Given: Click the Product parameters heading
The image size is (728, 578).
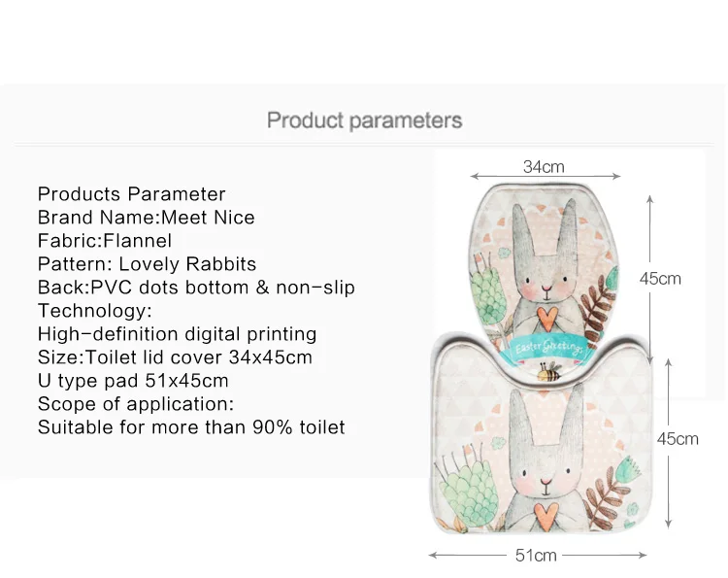Looking at the screenshot, I should click(364, 120).
